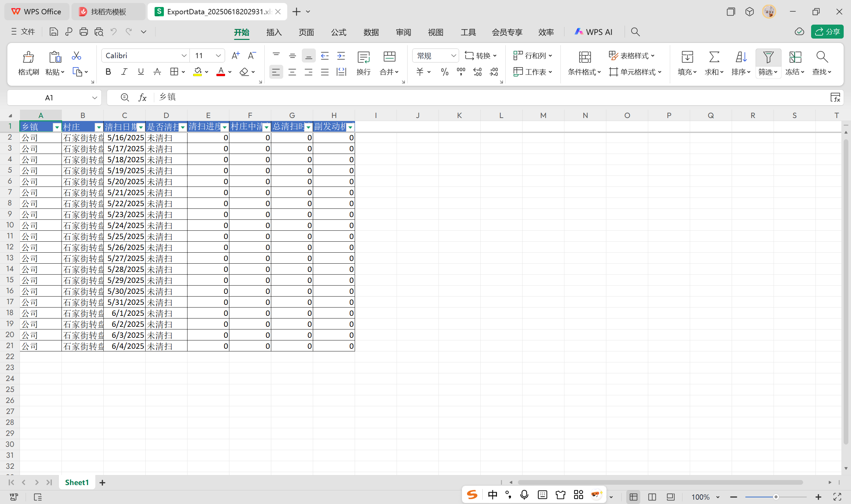Viewport: 851px width, 504px height.
Task: Toggle underline formatting
Action: [x=141, y=72]
